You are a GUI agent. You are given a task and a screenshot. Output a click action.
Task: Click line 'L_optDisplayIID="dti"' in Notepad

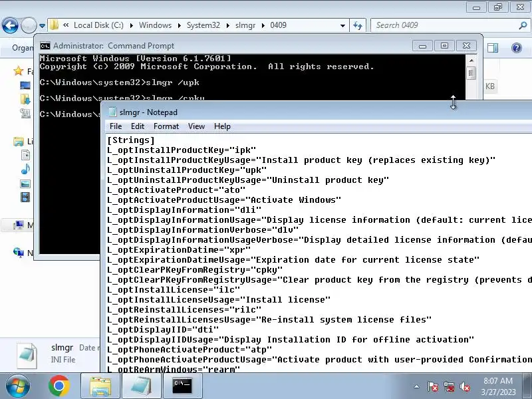[163, 329]
